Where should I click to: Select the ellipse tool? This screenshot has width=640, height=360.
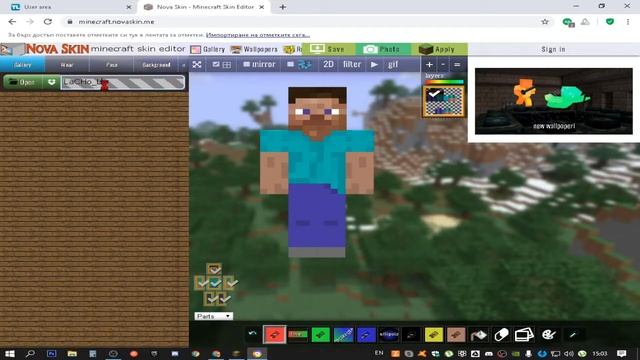tap(389, 334)
